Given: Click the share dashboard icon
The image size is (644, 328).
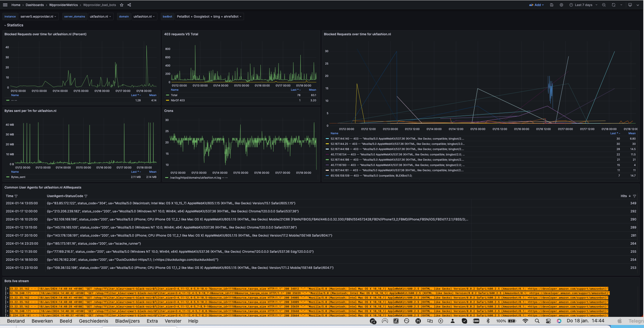Looking at the screenshot, I should pos(129,5).
